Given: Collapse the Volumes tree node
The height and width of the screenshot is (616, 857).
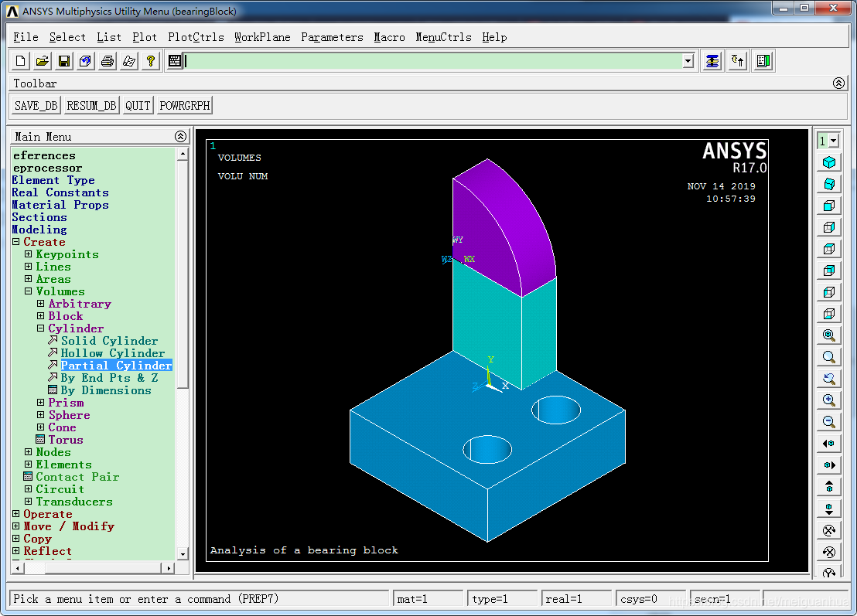Looking at the screenshot, I should click(29, 291).
